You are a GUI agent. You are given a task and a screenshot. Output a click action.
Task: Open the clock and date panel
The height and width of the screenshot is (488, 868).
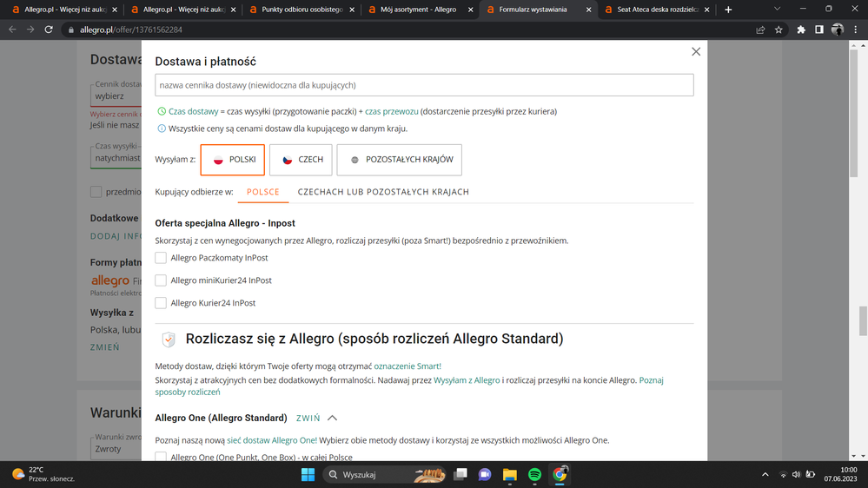(840, 474)
